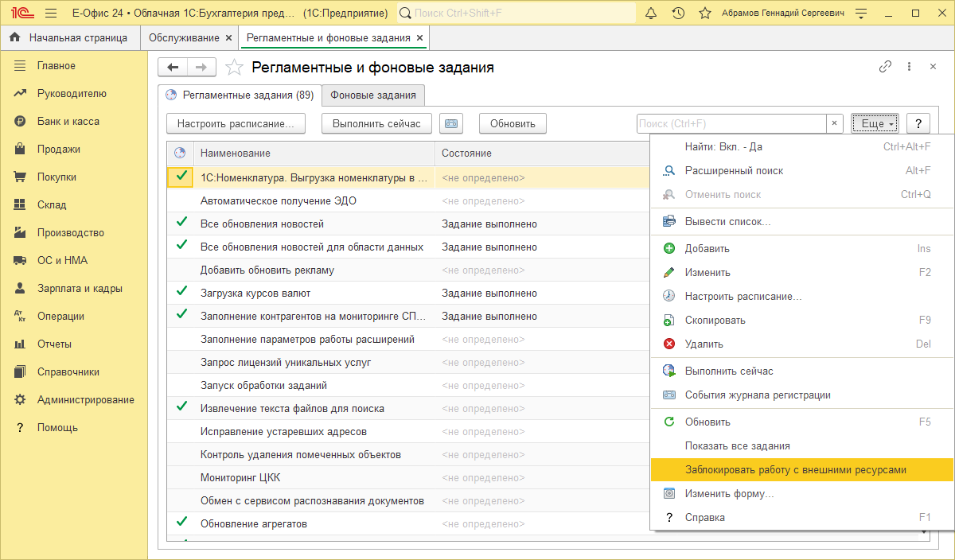Click the Покупки basket icon
Screen dimensions: 955x560
(21, 177)
